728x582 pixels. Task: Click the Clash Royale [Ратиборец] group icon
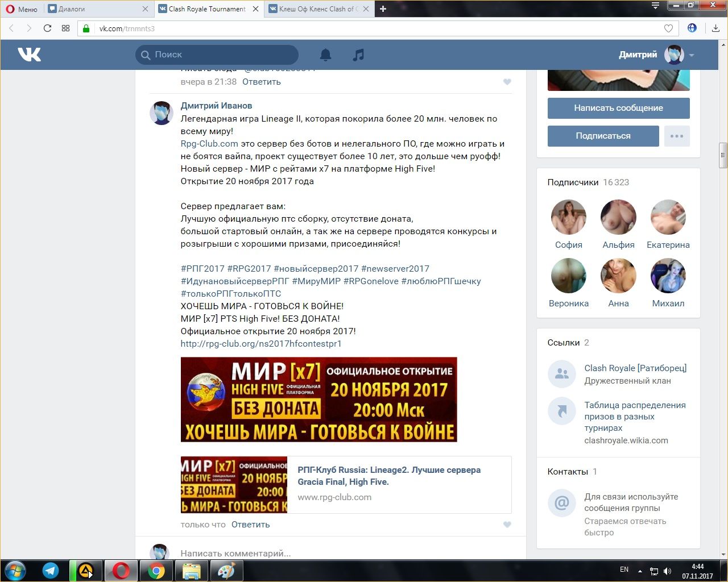(x=562, y=374)
